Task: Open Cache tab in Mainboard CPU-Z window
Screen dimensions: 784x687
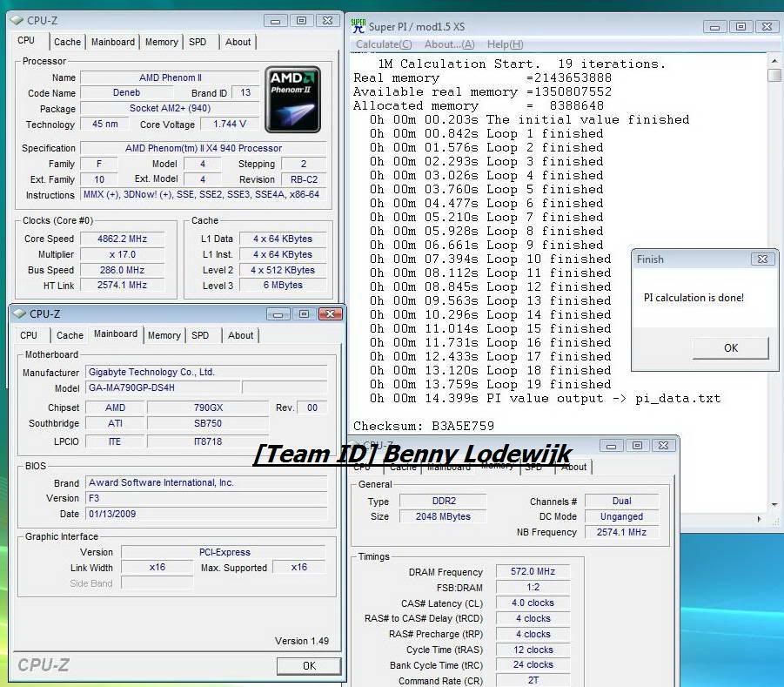Action: click(x=70, y=335)
